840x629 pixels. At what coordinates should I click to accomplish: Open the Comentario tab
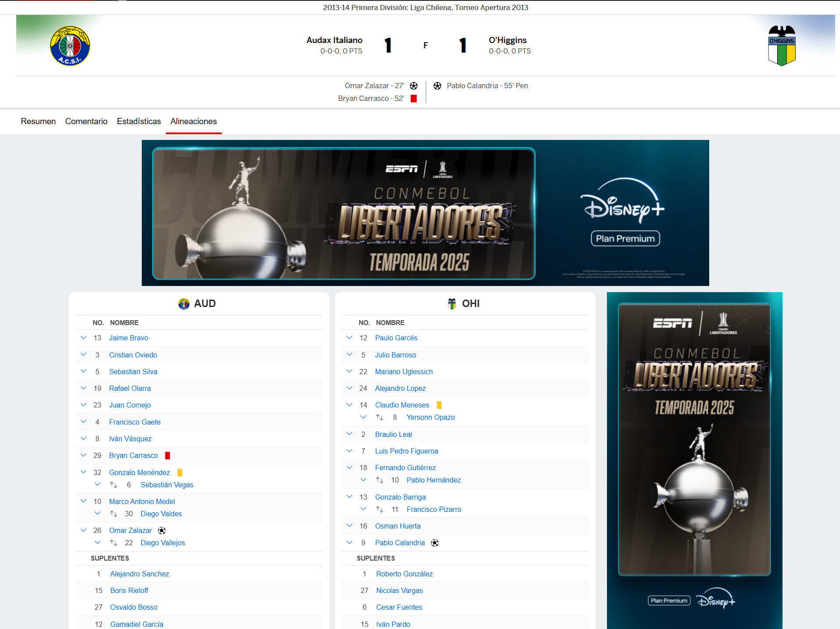(x=86, y=122)
